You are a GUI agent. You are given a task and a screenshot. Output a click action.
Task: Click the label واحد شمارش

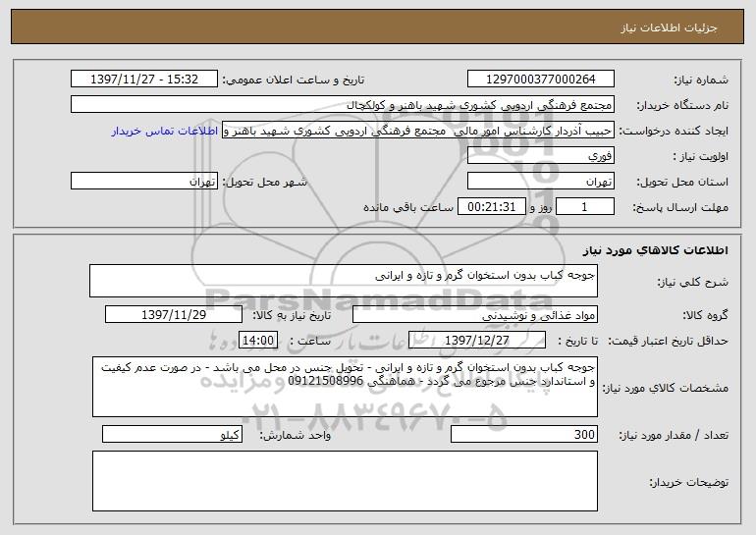296,435
